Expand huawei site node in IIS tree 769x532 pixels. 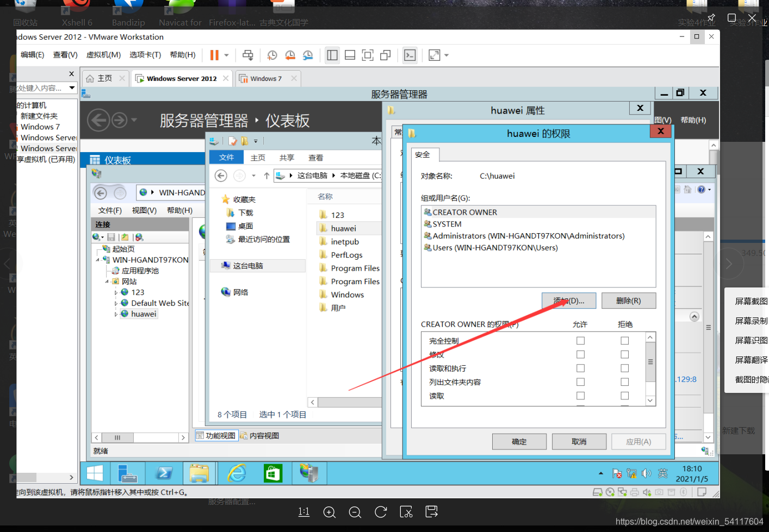[x=116, y=314]
